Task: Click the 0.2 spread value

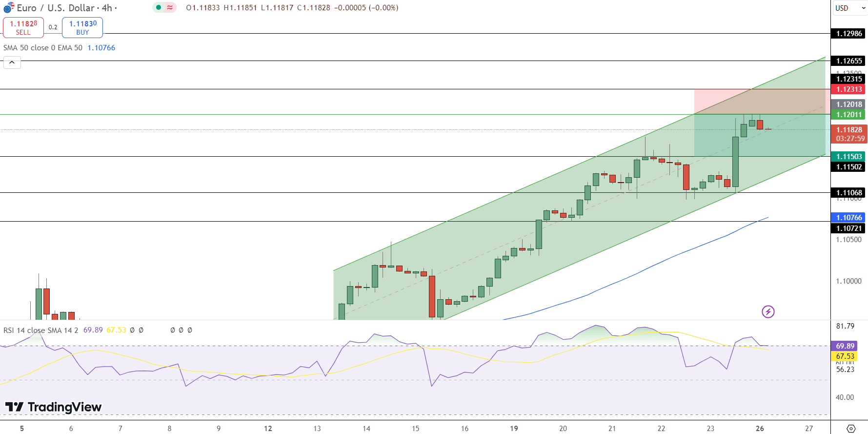Action: coord(53,27)
